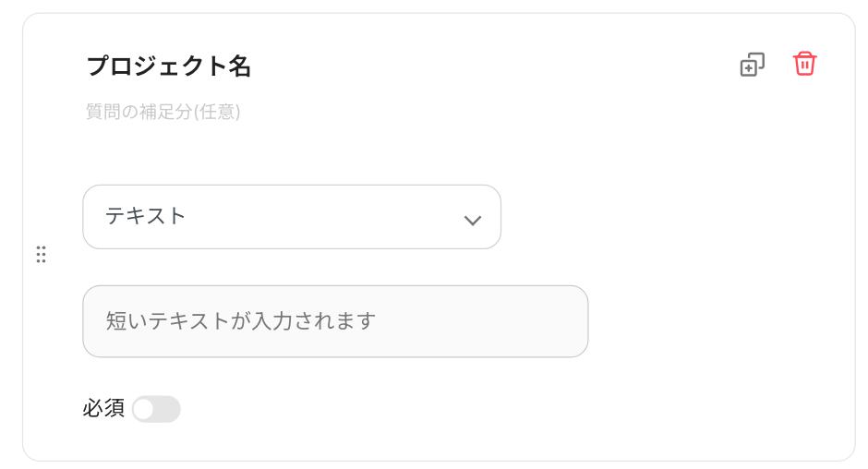Remove the プロジェクト名 question via trash icon
This screenshot has height=469, width=868.
[x=804, y=64]
